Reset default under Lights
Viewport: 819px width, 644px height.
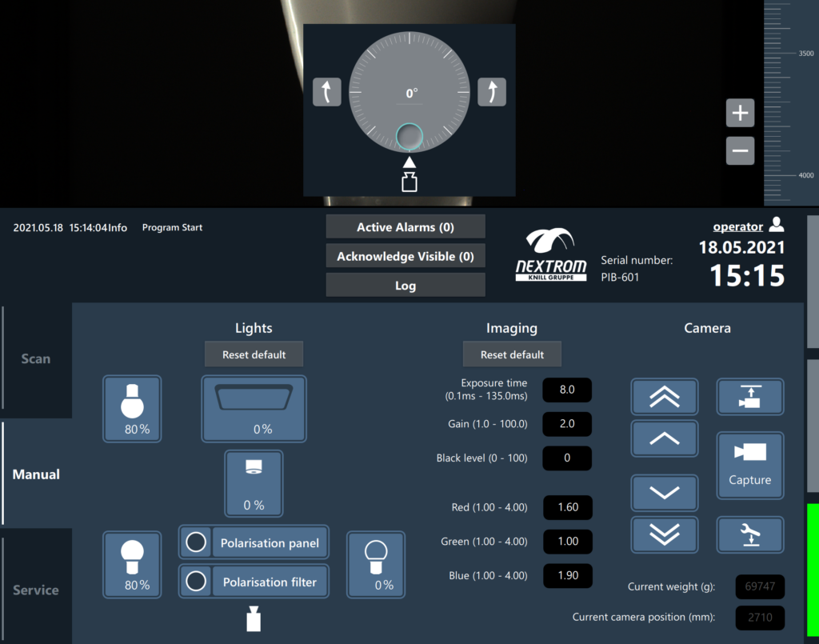[x=254, y=354]
